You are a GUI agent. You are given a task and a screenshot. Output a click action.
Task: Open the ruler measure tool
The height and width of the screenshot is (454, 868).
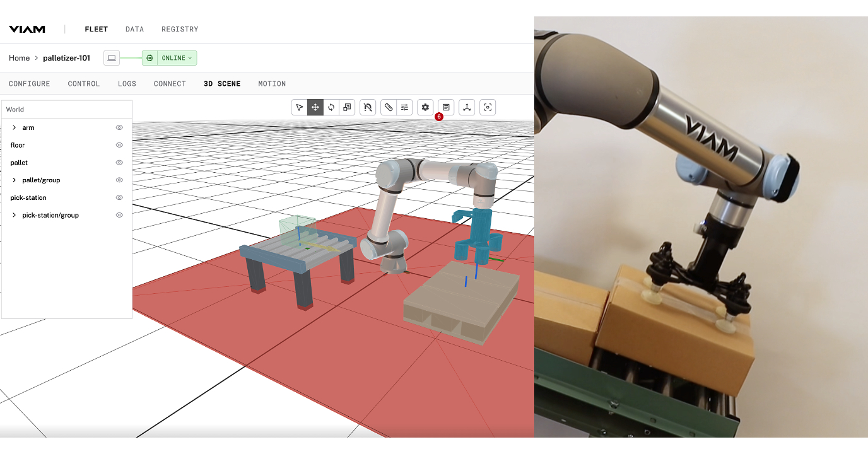(x=389, y=107)
